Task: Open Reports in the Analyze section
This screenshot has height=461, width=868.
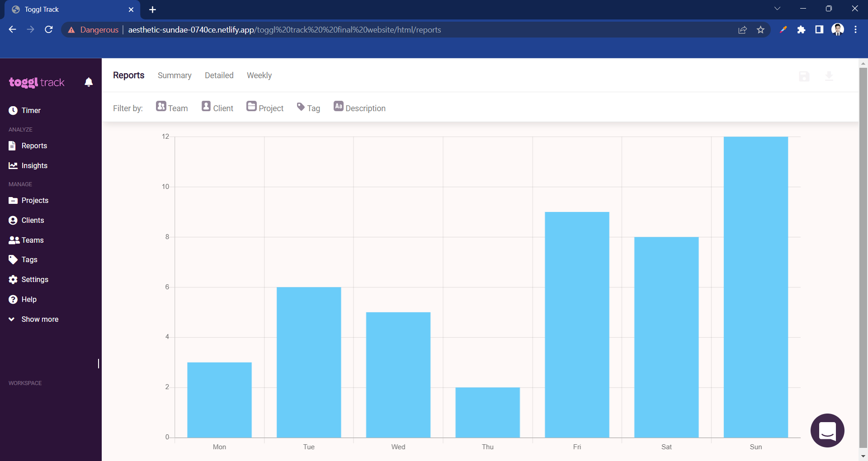Action: coord(28,146)
